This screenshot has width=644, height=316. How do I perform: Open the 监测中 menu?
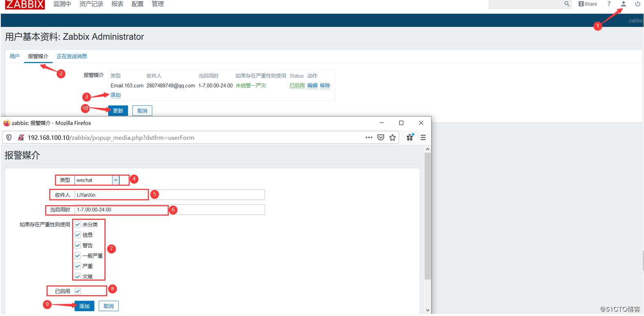[62, 4]
